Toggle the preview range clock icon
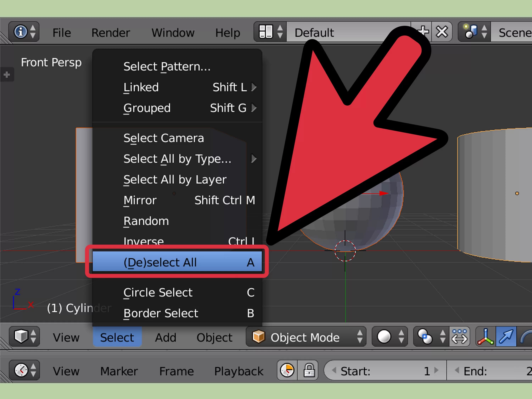Screen dimensions: 532x399 tap(287, 370)
